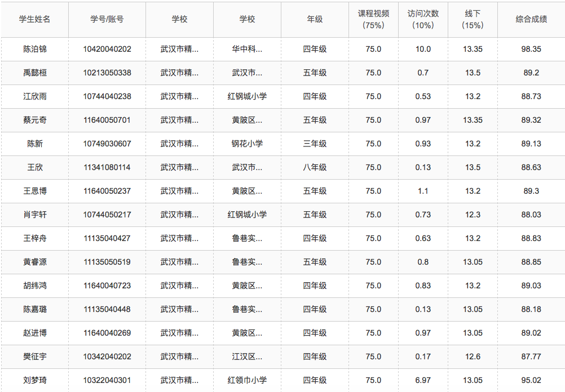This screenshot has height=392, width=565.
Task: Click student name 肖宇轩
Action: (x=35, y=215)
